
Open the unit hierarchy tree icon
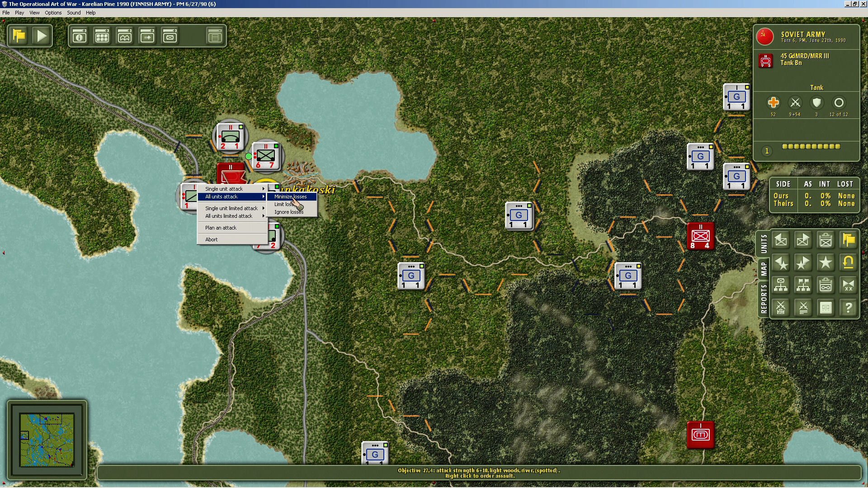pos(781,286)
